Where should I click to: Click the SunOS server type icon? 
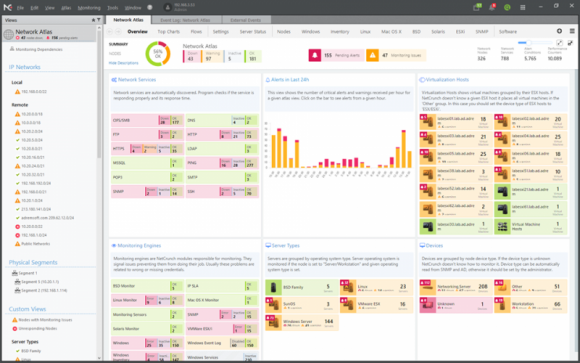273,305
